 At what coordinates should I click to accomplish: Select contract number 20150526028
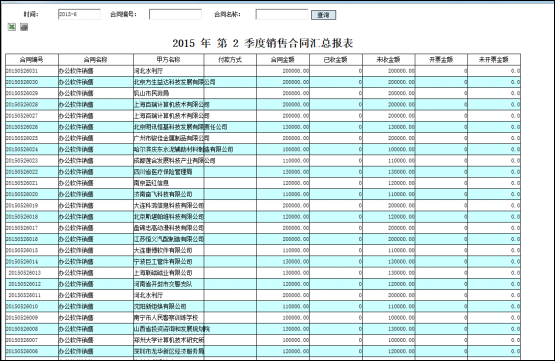coord(22,105)
